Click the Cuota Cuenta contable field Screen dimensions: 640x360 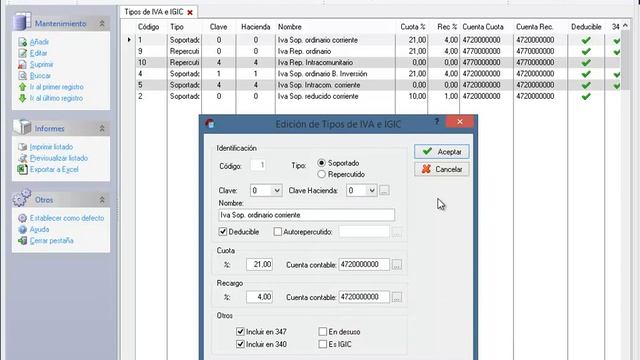point(364,264)
